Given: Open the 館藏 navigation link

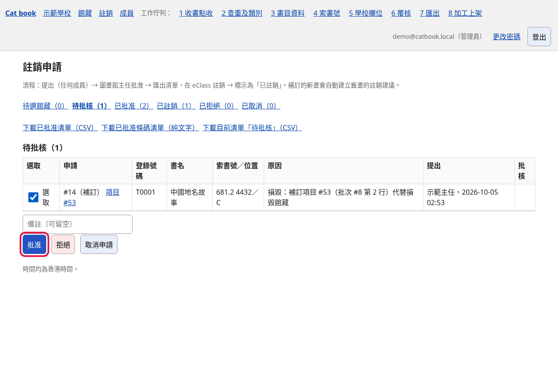Looking at the screenshot, I should [85, 13].
